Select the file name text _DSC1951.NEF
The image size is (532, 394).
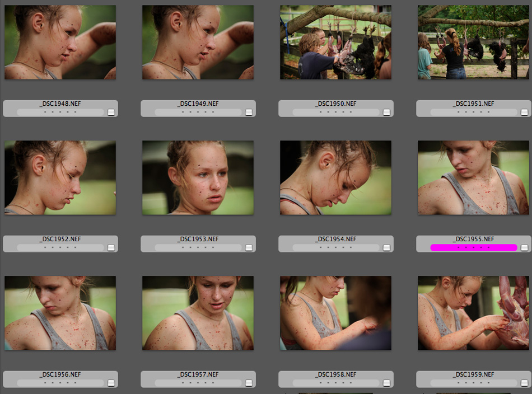coord(474,104)
